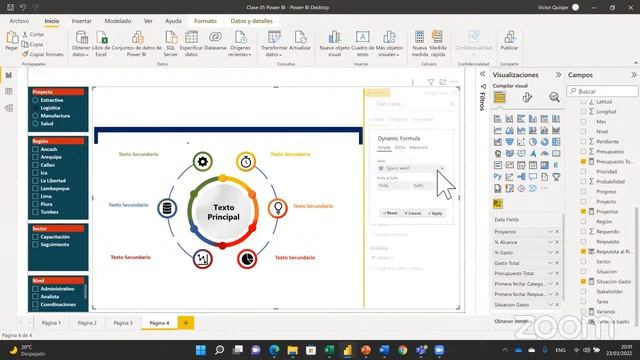Switch to data view in left sidebar
This screenshot has width=640, height=360.
9,92
